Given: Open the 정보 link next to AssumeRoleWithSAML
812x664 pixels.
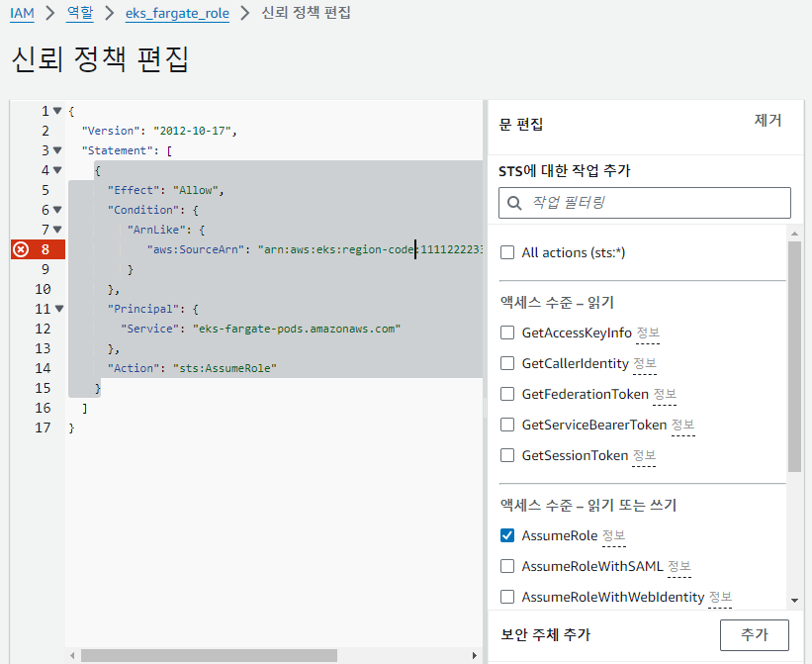Looking at the screenshot, I should click(x=679, y=566).
